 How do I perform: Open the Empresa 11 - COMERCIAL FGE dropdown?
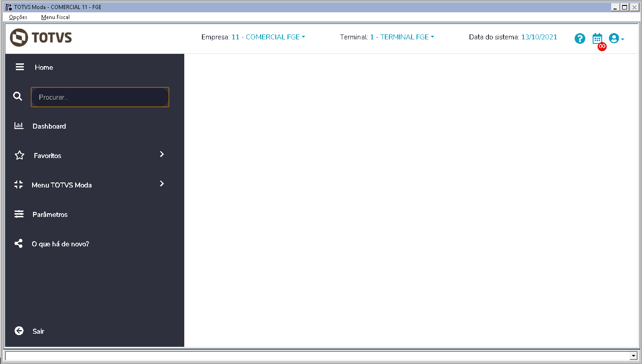[x=268, y=37]
